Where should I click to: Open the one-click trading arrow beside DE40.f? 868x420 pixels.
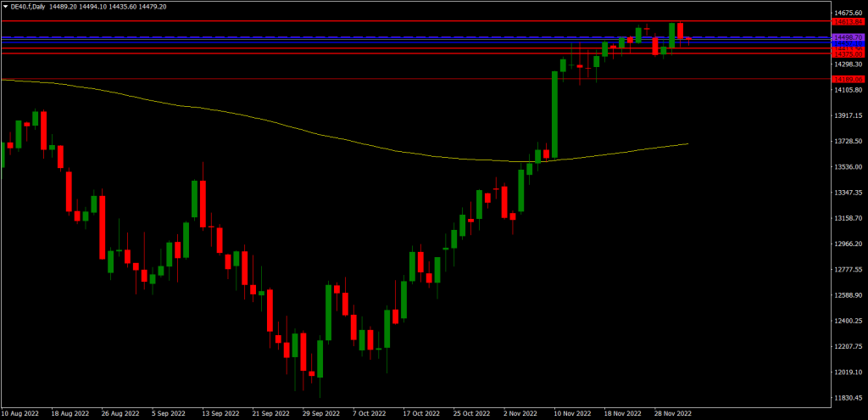5,7
